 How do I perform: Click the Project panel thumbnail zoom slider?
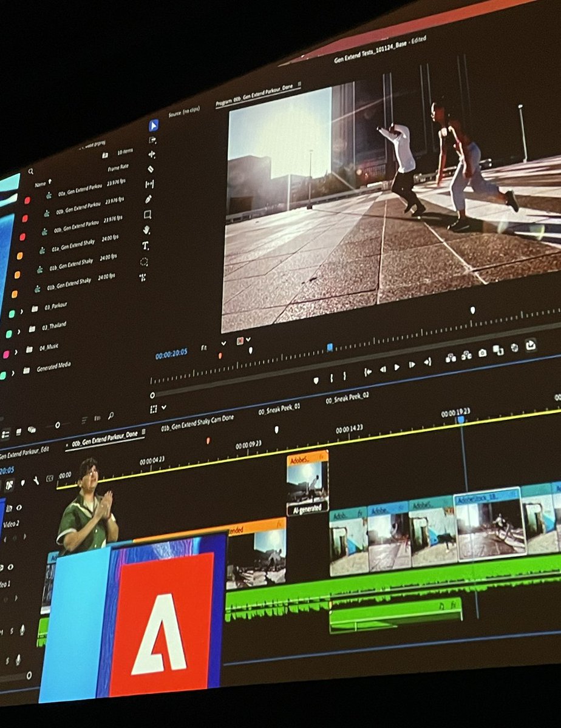click(x=58, y=425)
